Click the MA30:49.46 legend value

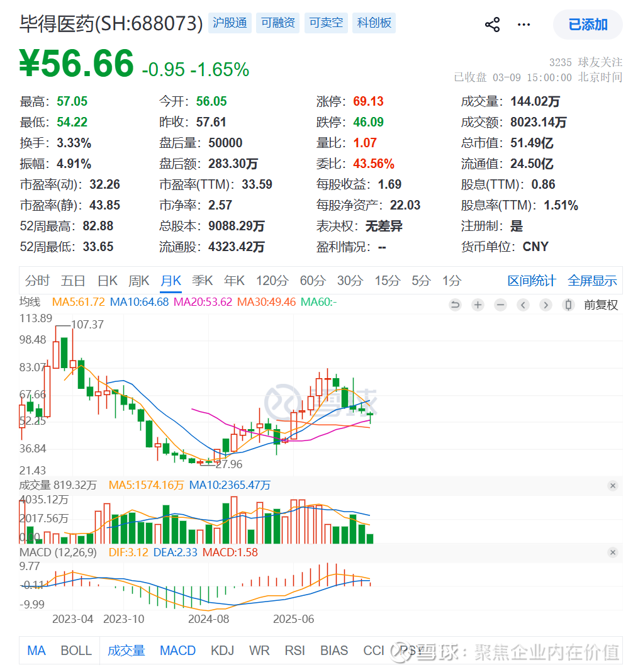tap(267, 302)
